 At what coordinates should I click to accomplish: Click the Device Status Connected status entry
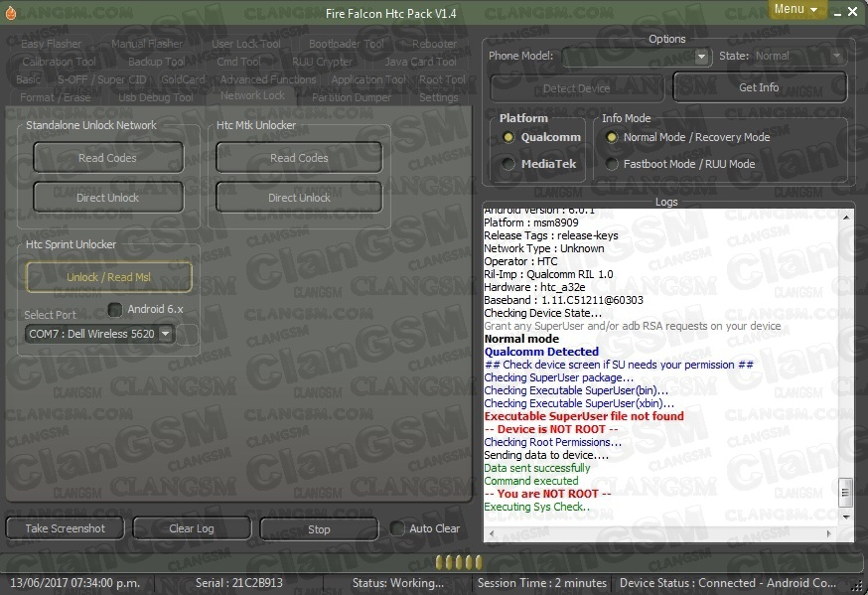coord(728,583)
